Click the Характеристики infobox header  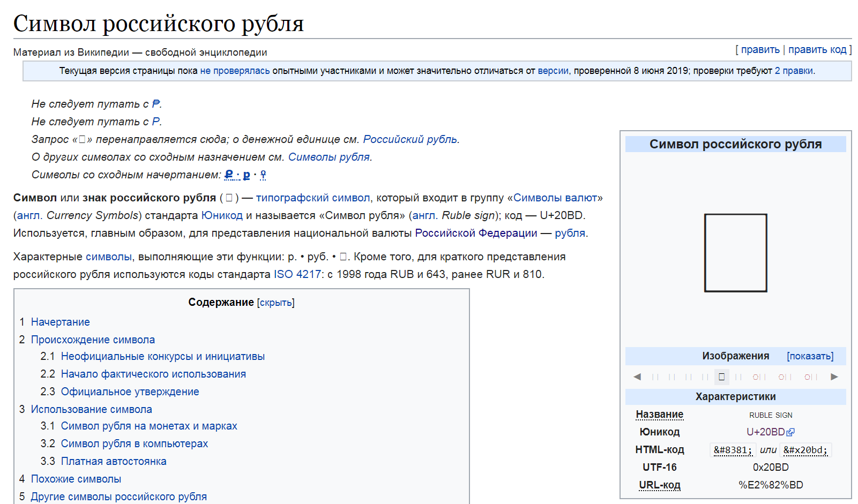click(x=736, y=396)
